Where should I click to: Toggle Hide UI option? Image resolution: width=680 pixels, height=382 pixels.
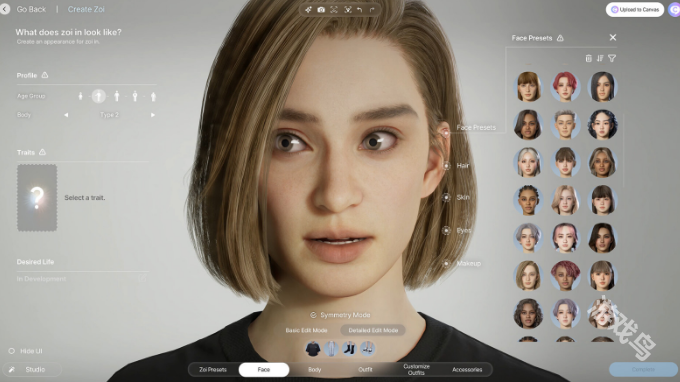click(26, 351)
